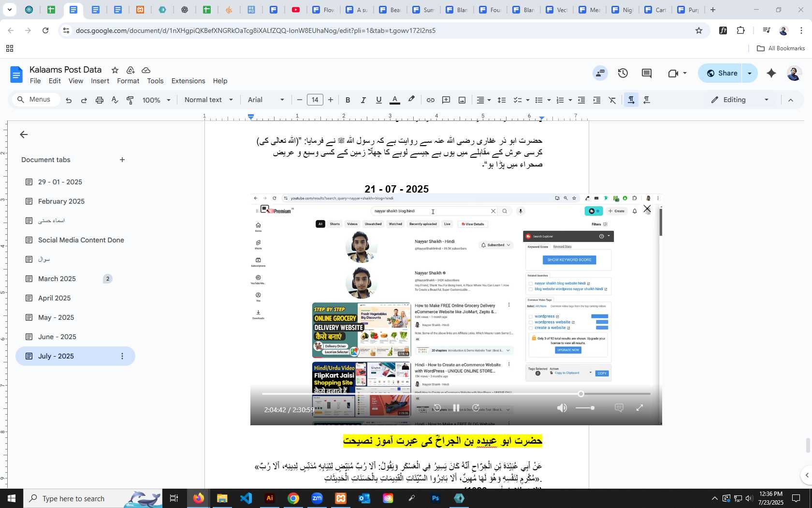The image size is (812, 508).
Task: Decrease font size with minus button
Action: tap(300, 100)
